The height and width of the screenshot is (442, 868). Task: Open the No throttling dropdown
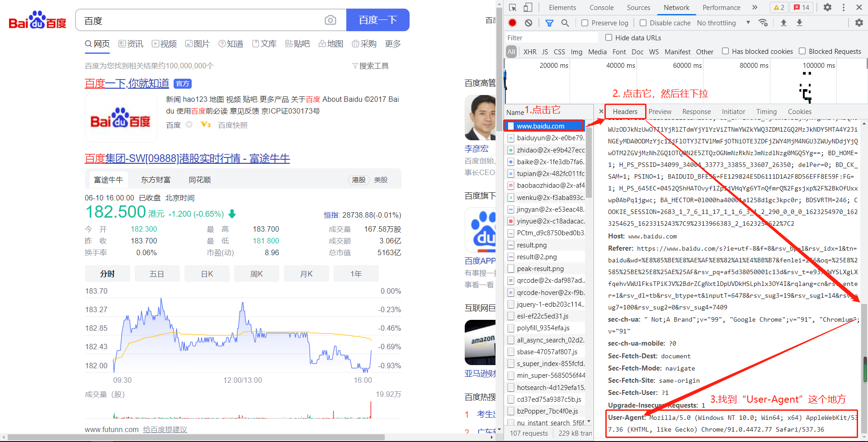[x=723, y=23]
